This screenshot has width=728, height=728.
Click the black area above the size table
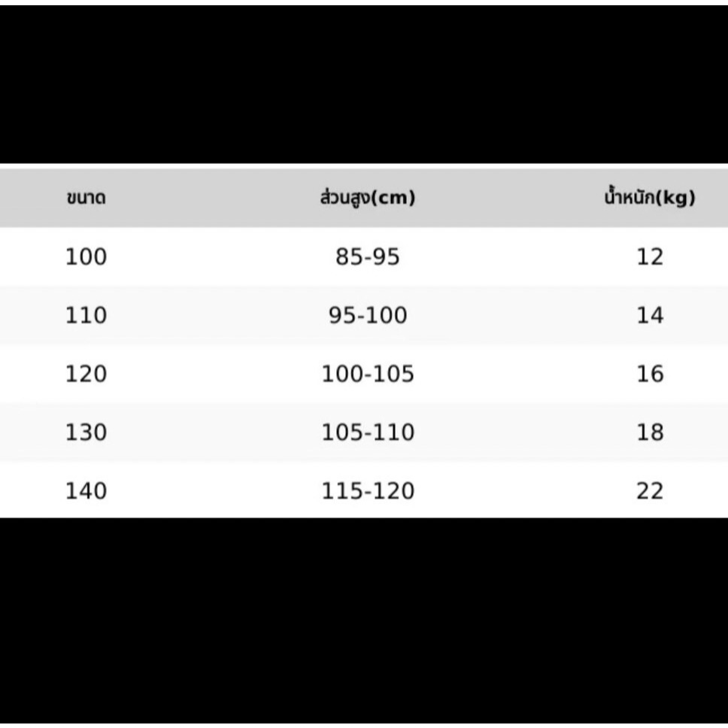364,83
